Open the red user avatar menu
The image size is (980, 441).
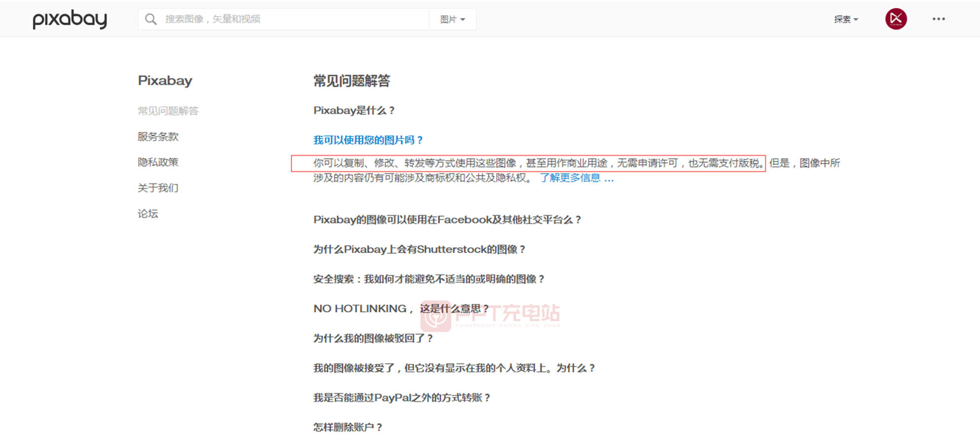click(x=896, y=19)
